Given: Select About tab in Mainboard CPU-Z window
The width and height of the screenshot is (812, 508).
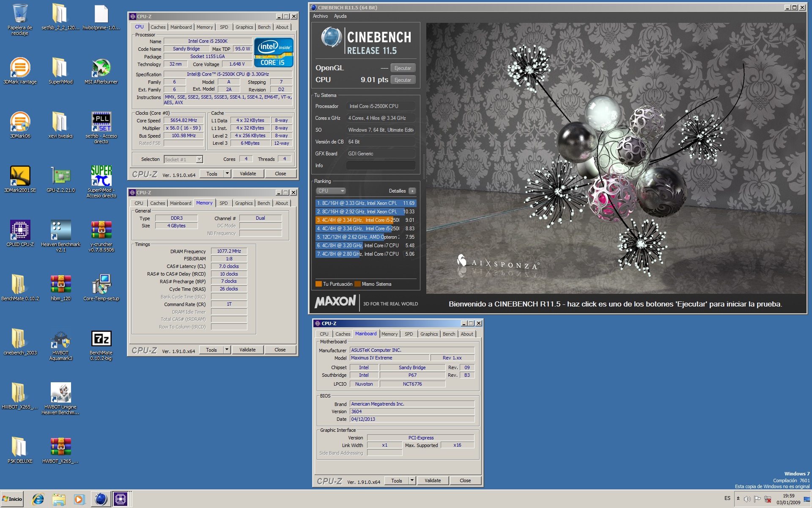Looking at the screenshot, I should click(x=467, y=334).
